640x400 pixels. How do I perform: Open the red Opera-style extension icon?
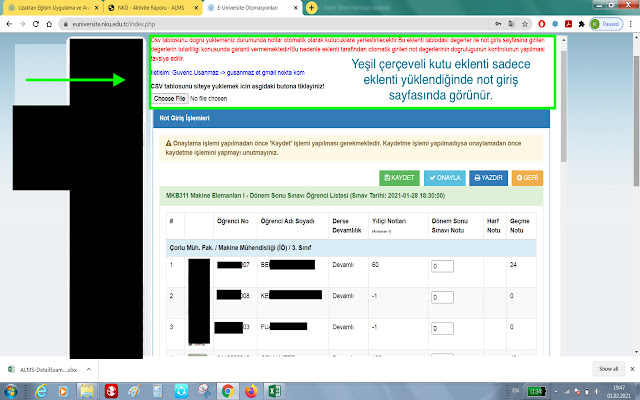tap(542, 24)
